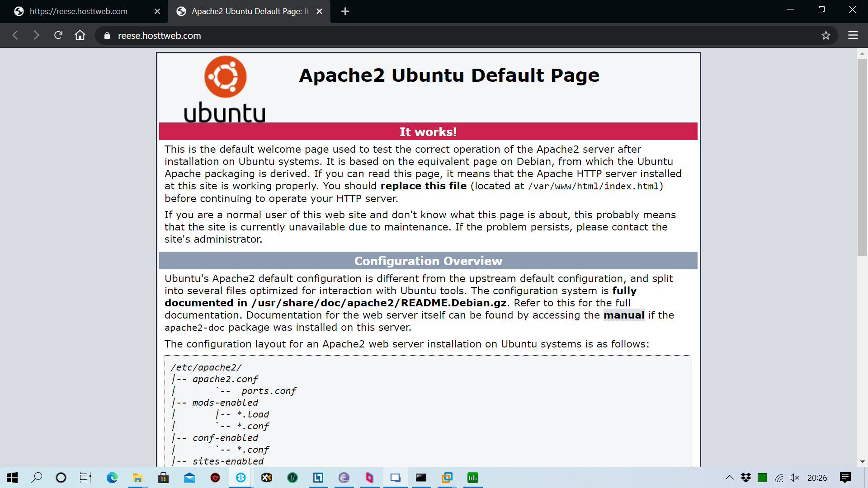Open a new browser tab
Screen dimensions: 868x488
pyautogui.click(x=345, y=11)
